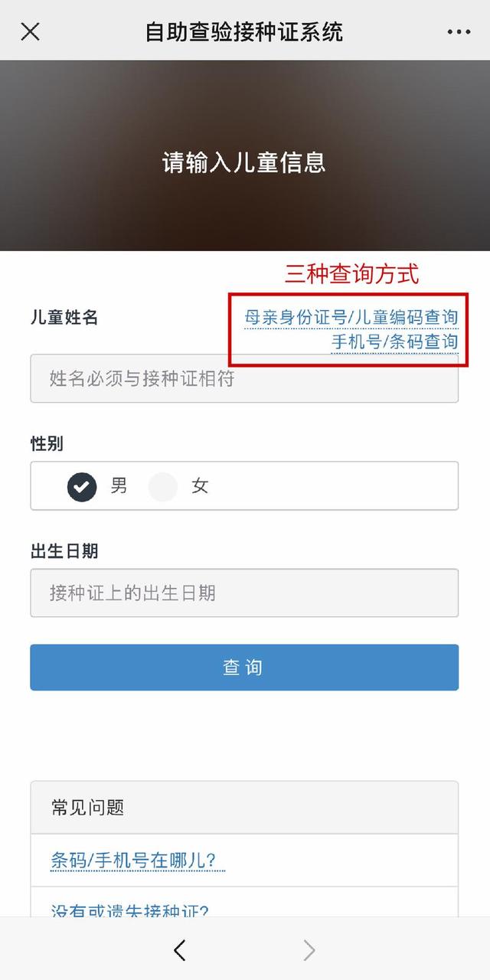Click the 儿童姓名 input field
The width and height of the screenshot is (490, 980).
click(244, 378)
